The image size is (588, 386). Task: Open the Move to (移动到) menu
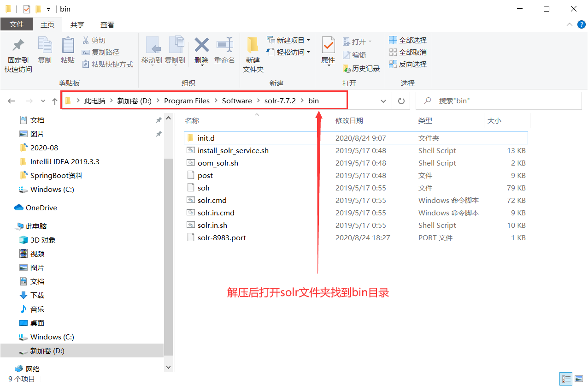coord(152,51)
